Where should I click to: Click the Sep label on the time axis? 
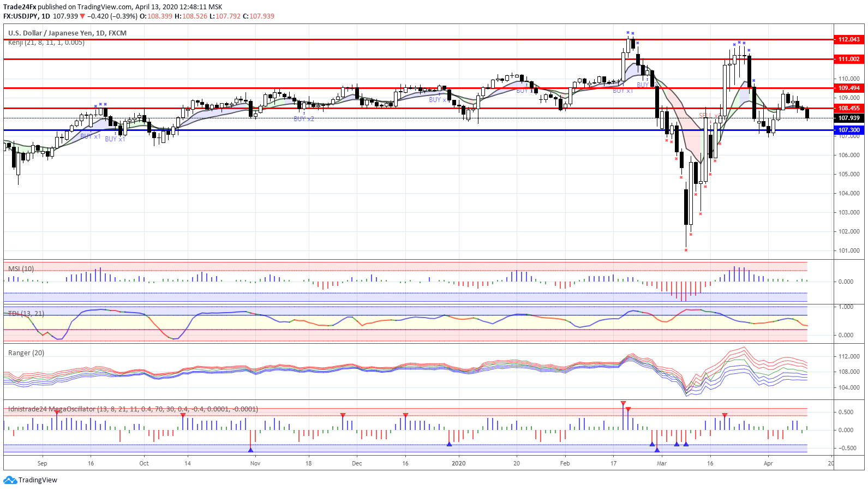42,463
